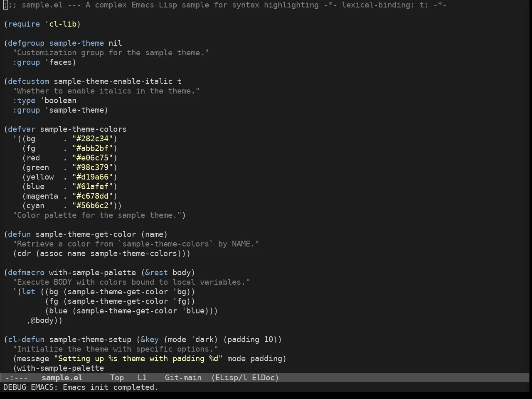
Task: Click color string "#d19a66"
Action: [x=93, y=177]
